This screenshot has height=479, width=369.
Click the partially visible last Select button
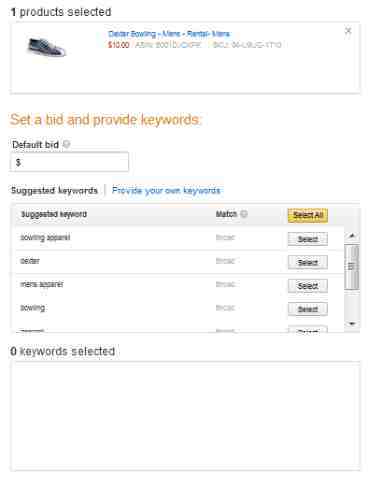pos(308,329)
